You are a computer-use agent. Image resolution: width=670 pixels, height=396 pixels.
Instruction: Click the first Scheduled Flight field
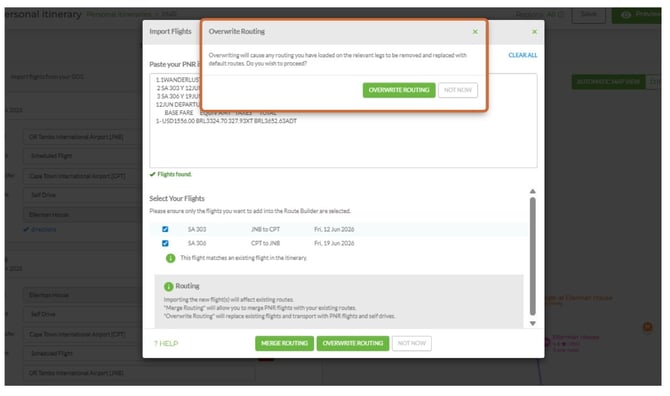pyautogui.click(x=83, y=156)
